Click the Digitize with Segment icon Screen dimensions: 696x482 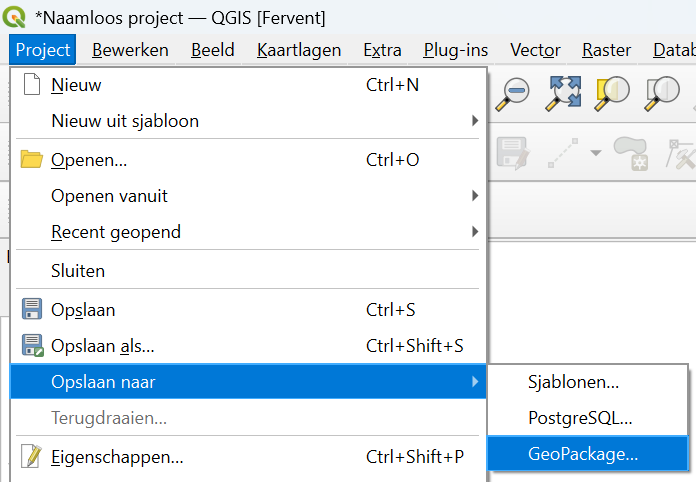tap(563, 153)
